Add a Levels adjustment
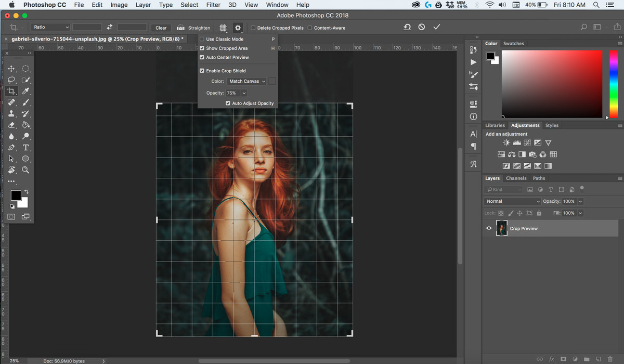This screenshot has height=364, width=624. (x=517, y=142)
